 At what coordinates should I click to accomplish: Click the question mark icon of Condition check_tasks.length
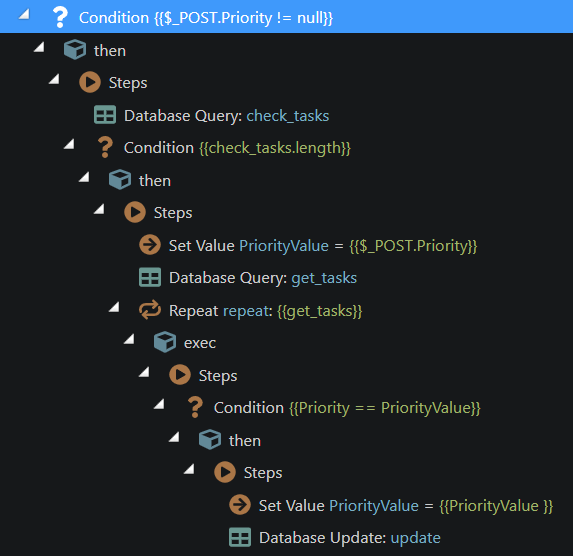(105, 147)
